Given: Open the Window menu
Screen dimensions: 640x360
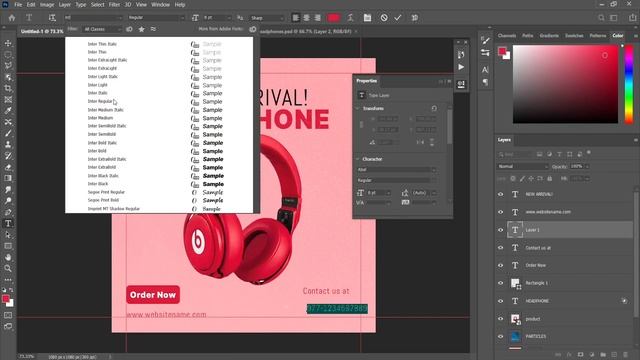Looking at the screenshot, I should 160,4.
